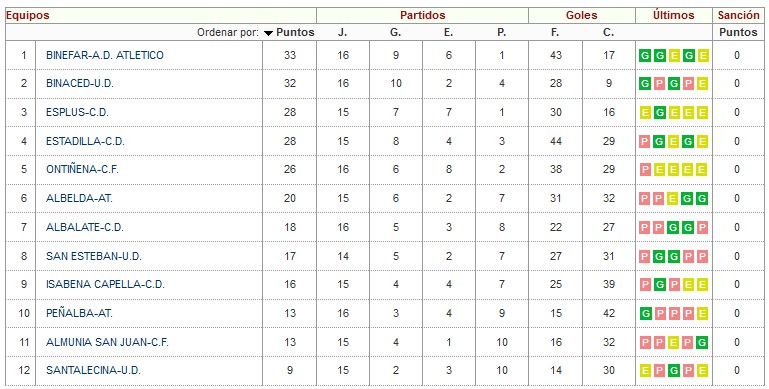
Task: Open BINACED-U.D. team link
Action: (x=80, y=83)
